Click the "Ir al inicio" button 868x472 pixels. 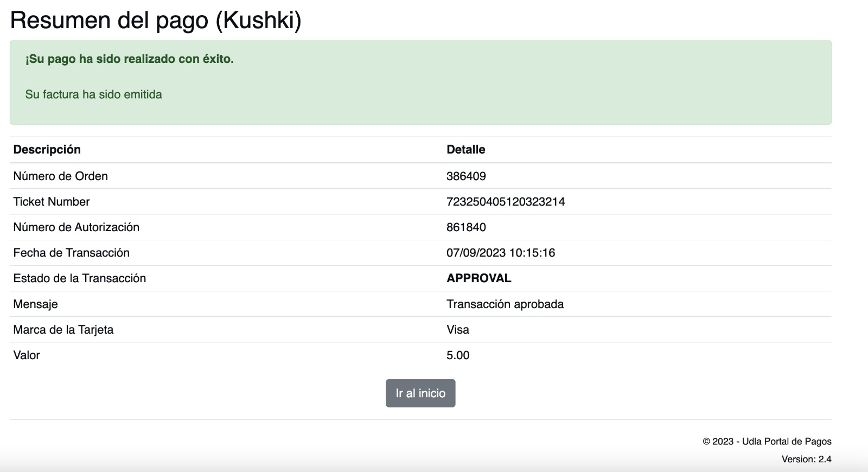click(x=420, y=393)
